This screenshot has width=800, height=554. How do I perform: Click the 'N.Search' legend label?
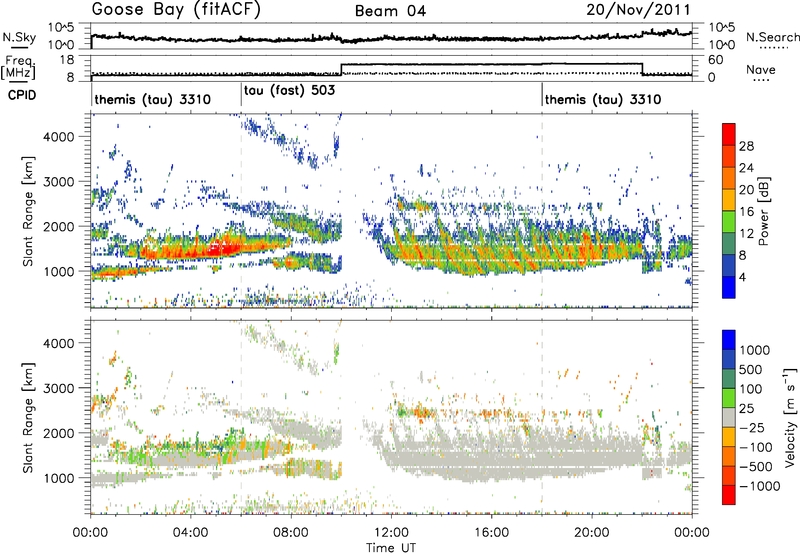773,37
